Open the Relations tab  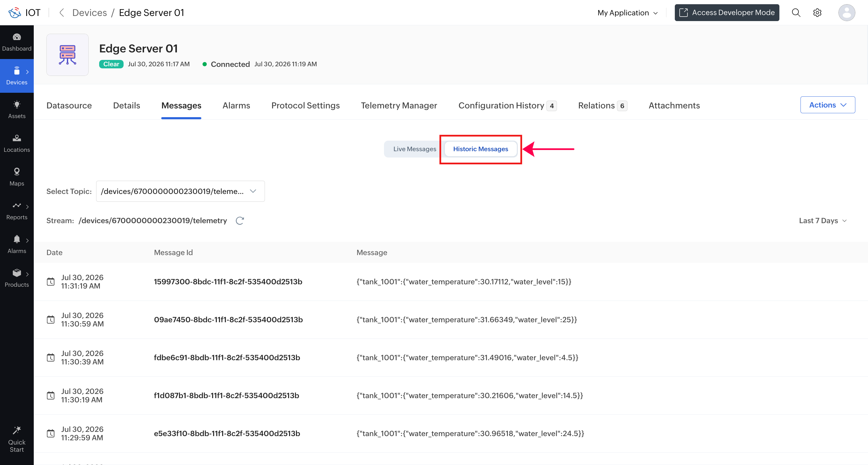[602, 105]
